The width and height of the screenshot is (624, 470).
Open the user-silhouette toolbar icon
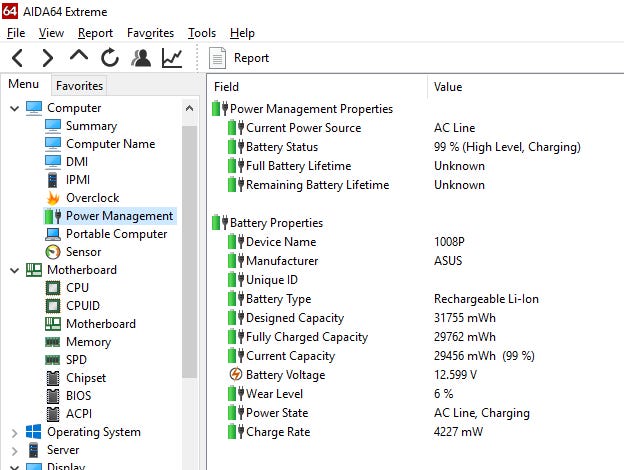point(141,58)
